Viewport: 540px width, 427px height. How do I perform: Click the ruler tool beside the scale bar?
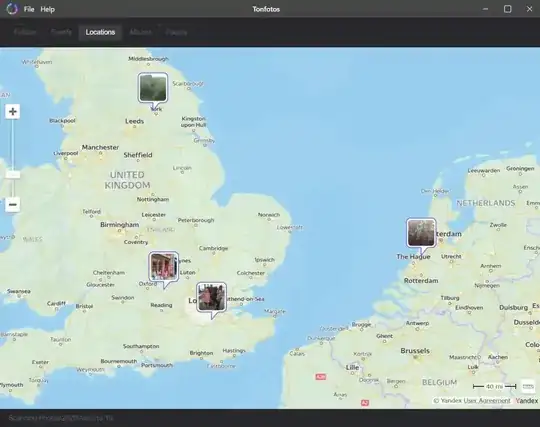pyautogui.click(x=528, y=386)
